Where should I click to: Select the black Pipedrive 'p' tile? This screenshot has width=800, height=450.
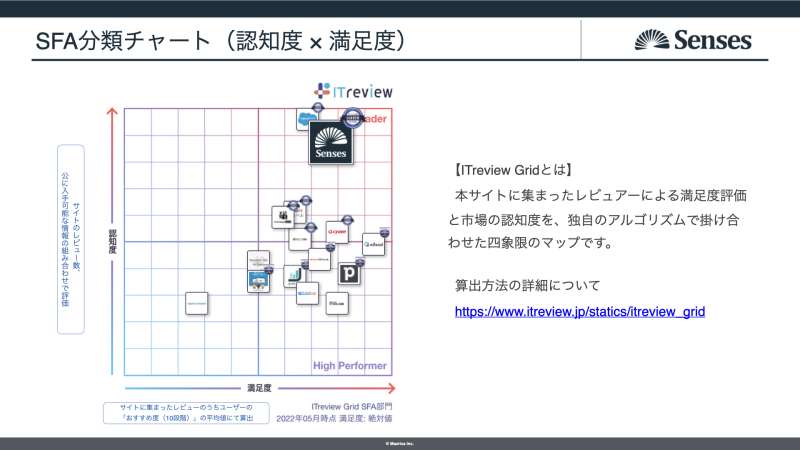tap(349, 274)
